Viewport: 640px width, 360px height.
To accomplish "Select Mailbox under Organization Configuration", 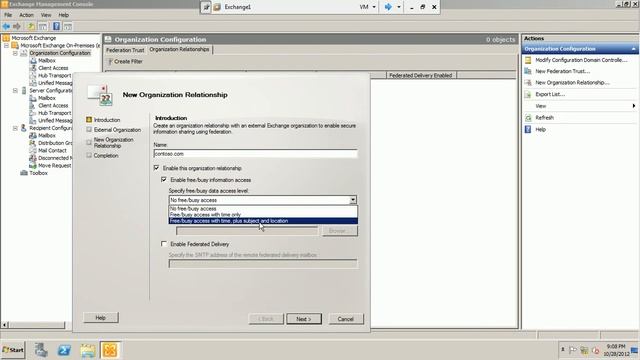I will click(47, 60).
